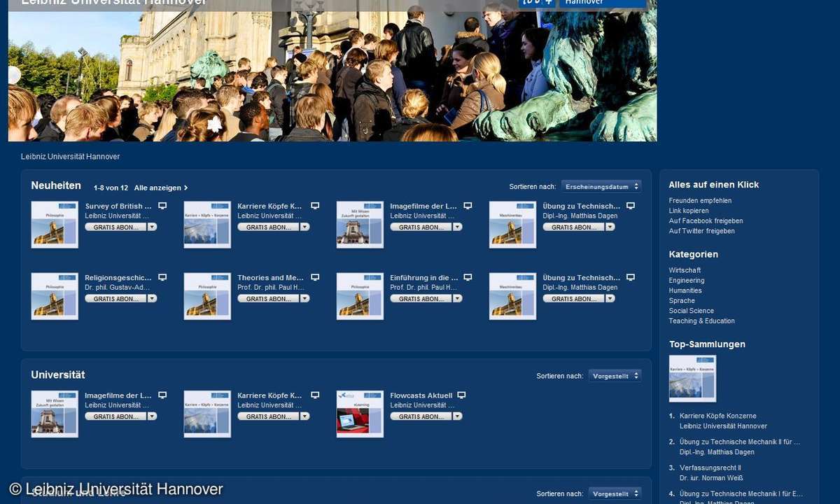Subscribe free to Survey of British

tap(115, 227)
